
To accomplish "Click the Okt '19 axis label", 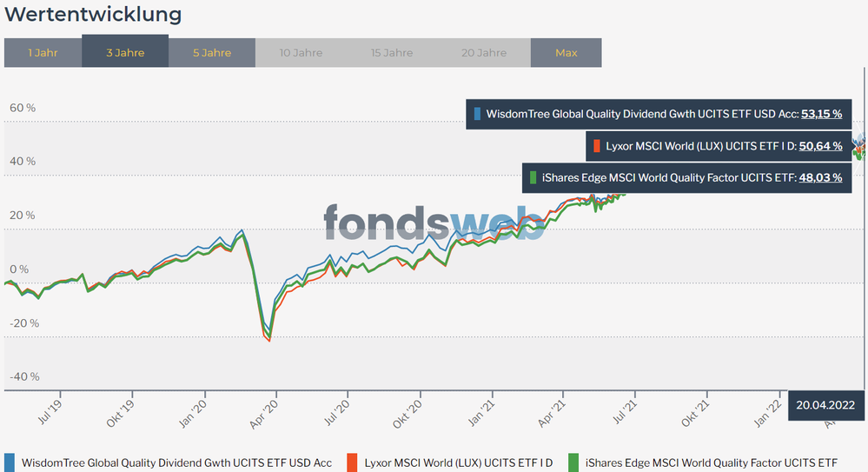I will (120, 414).
